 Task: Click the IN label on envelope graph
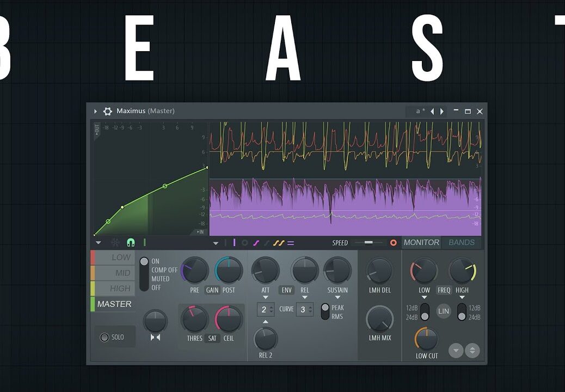click(200, 232)
